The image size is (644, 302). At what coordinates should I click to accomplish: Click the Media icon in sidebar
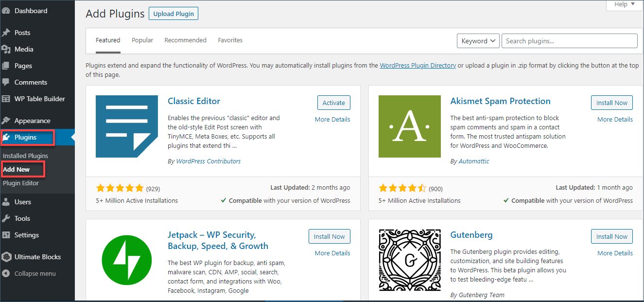[x=6, y=49]
